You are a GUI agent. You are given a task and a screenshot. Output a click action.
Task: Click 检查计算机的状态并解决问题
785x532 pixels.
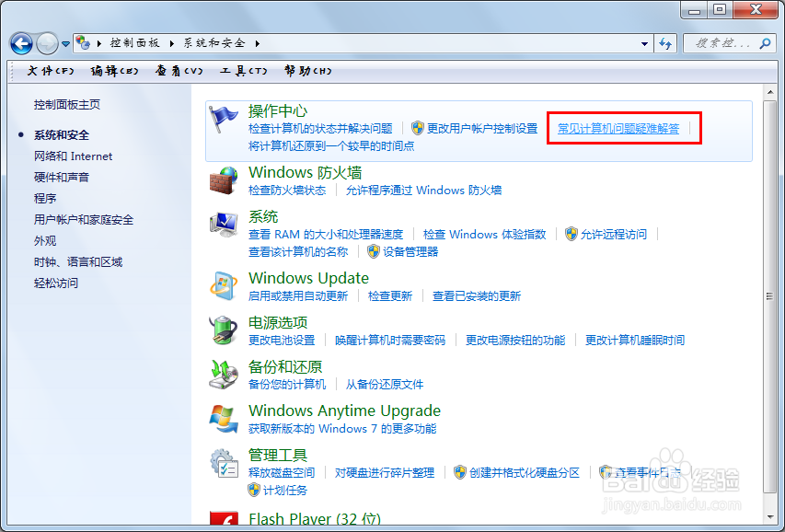coord(320,128)
